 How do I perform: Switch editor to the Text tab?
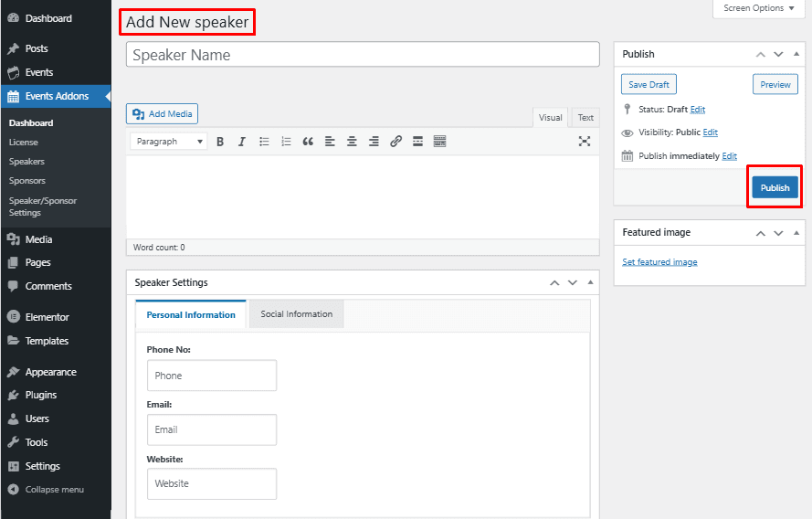point(585,118)
